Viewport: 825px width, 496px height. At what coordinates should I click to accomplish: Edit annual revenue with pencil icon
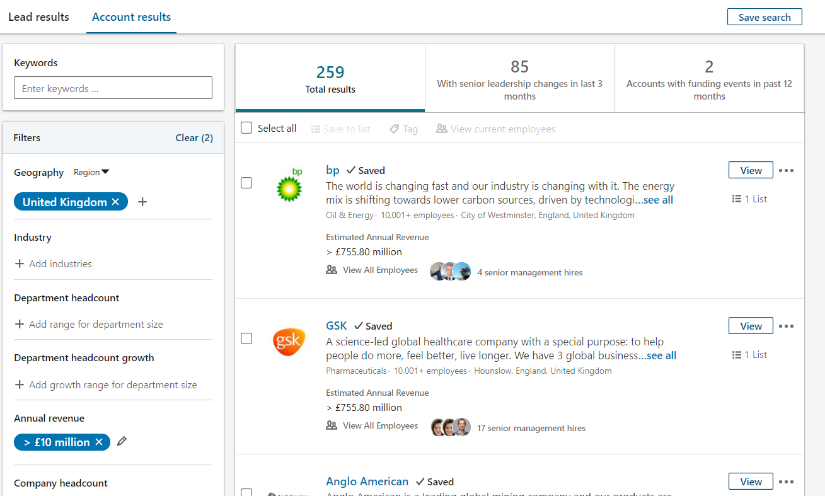[x=122, y=441]
